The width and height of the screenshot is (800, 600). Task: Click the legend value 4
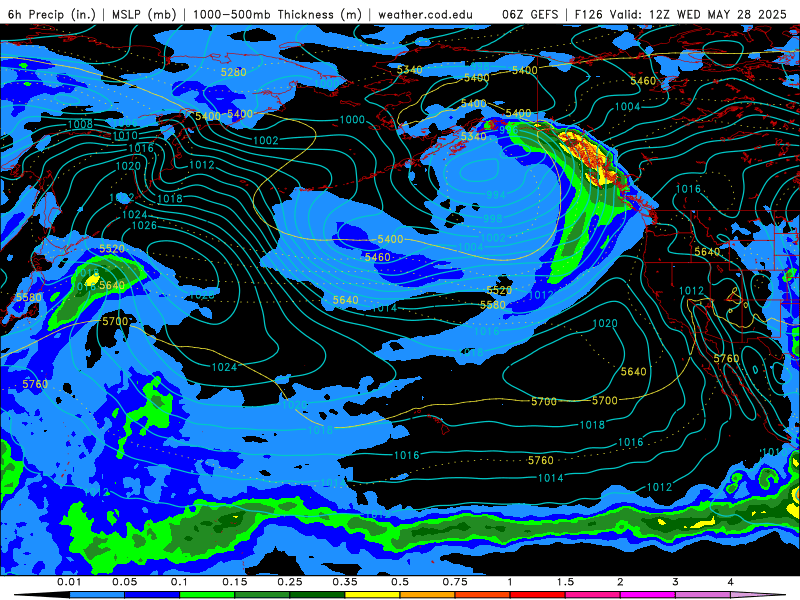pyautogui.click(x=730, y=582)
